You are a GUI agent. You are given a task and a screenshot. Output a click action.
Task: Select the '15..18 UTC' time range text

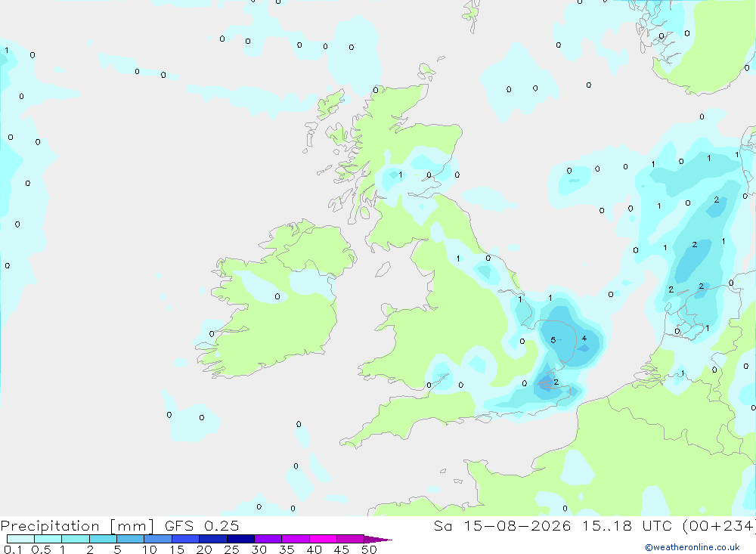pyautogui.click(x=627, y=525)
